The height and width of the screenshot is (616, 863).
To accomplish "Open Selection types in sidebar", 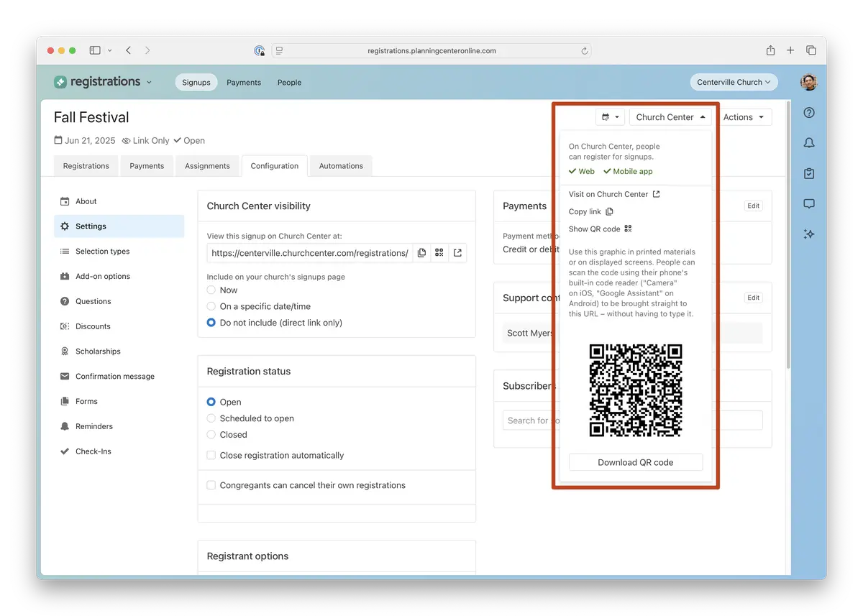I will click(x=119, y=252).
